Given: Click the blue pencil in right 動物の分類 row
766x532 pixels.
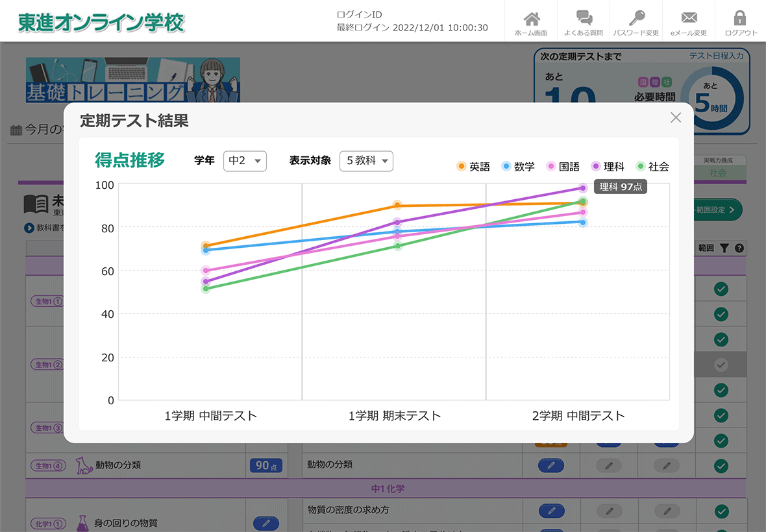Looking at the screenshot, I should click(x=551, y=465).
